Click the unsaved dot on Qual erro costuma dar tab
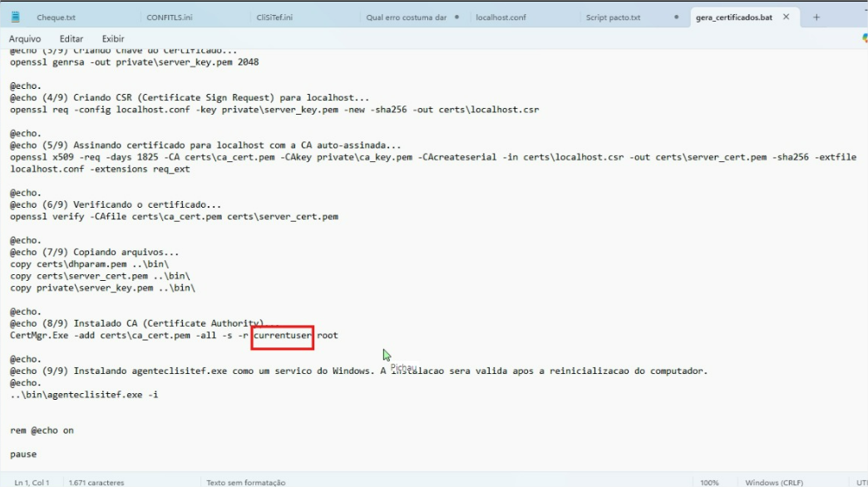This screenshot has height=487, width=868. coord(456,17)
